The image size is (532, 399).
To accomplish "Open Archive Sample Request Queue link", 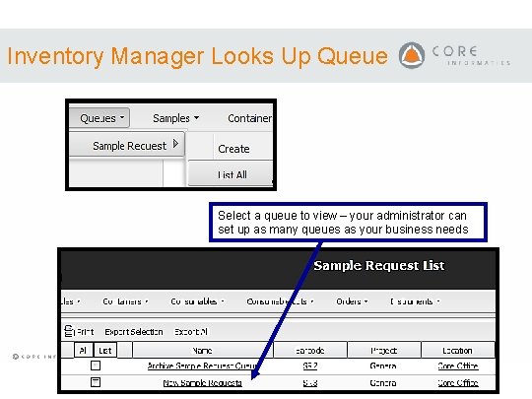I will click(x=203, y=366).
